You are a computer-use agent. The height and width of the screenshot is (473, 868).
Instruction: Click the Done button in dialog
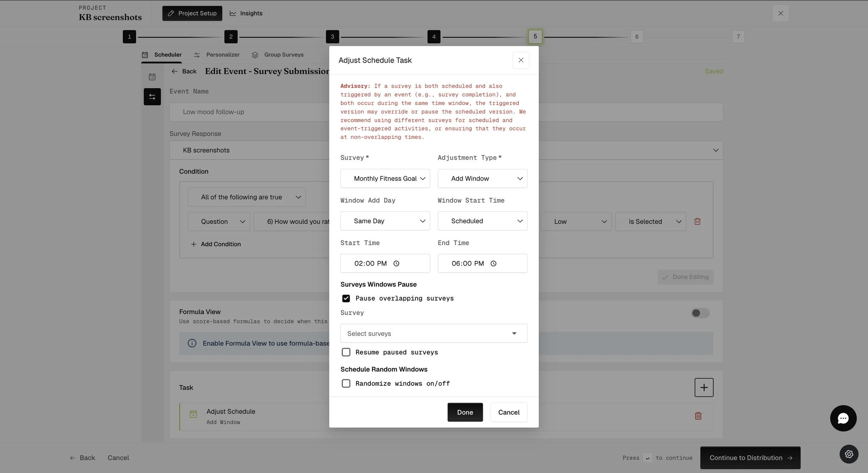click(465, 412)
